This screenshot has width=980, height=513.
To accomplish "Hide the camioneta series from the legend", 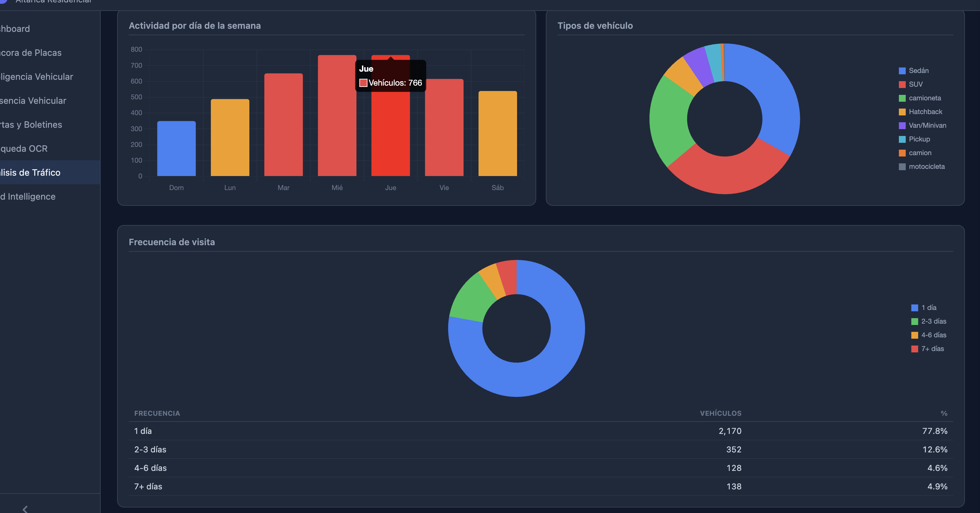I will [924, 98].
